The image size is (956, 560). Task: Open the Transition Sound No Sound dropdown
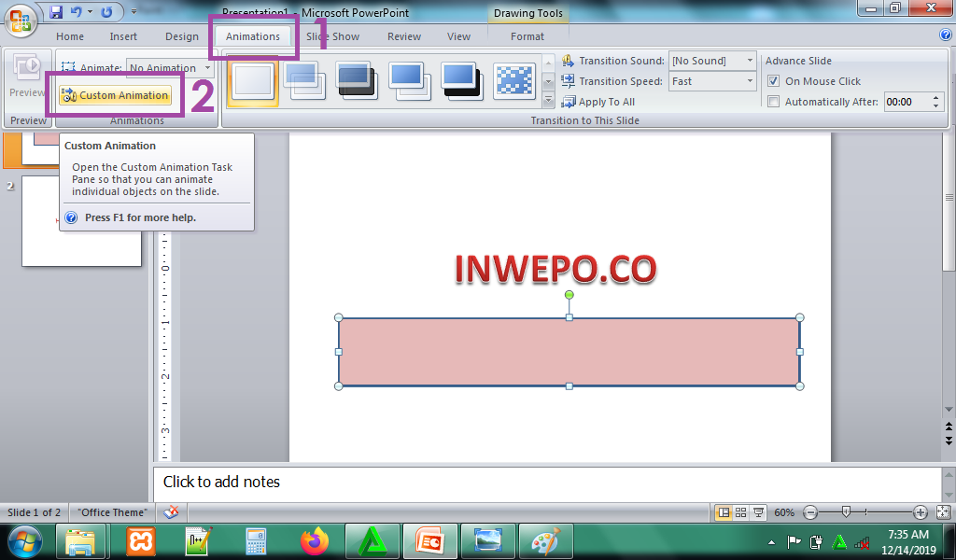coord(712,61)
